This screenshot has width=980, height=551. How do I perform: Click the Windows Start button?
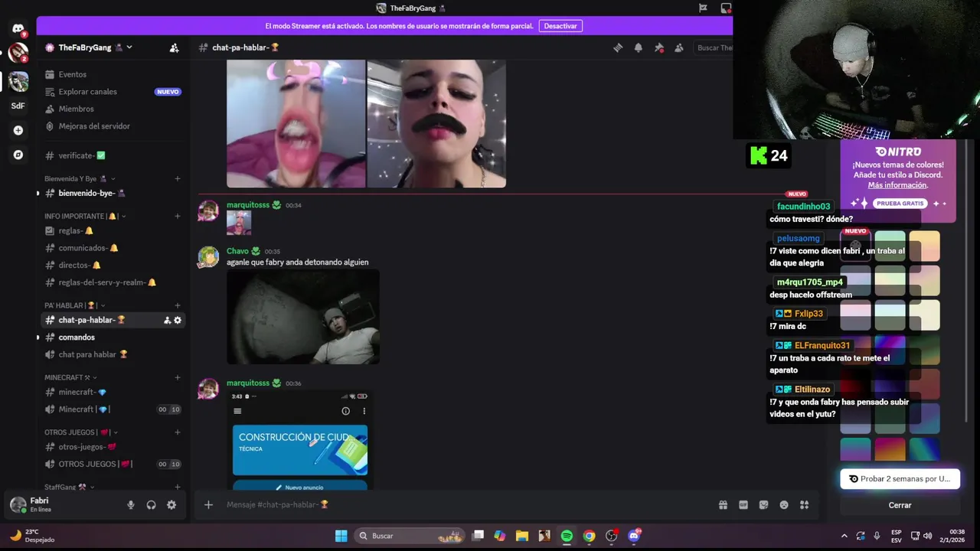pyautogui.click(x=341, y=536)
